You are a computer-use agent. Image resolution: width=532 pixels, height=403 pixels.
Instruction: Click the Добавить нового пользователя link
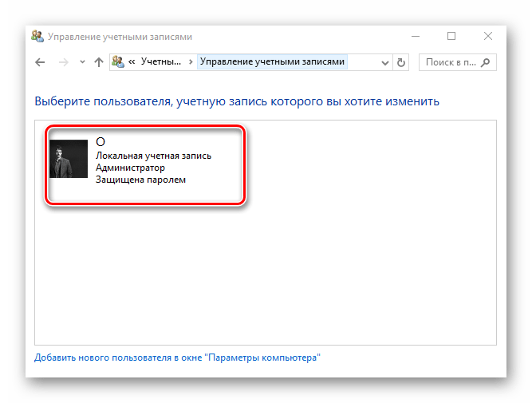(177, 358)
